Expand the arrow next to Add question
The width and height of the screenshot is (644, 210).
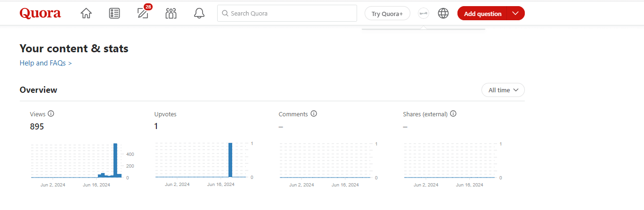(515, 14)
